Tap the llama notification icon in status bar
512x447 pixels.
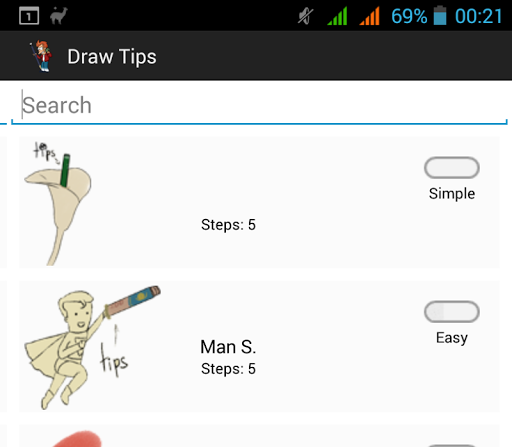pyautogui.click(x=59, y=16)
